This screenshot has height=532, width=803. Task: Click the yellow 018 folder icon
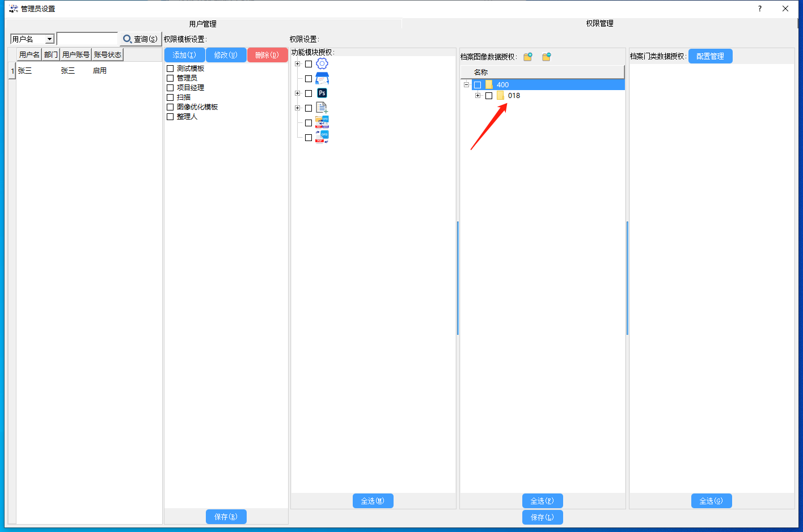(x=500, y=96)
